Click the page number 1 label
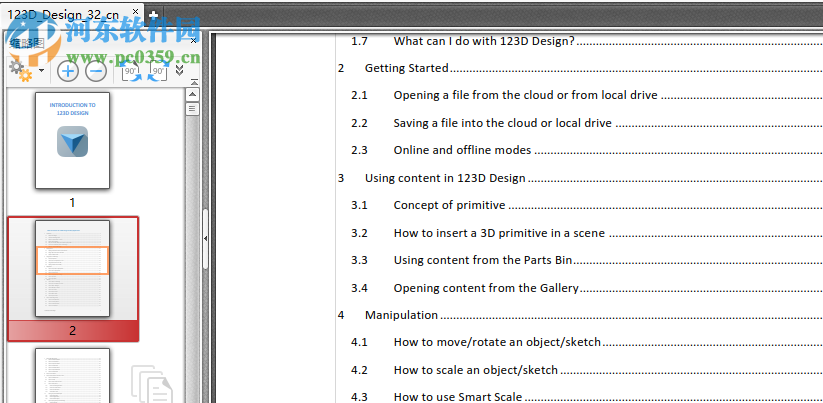 72,203
